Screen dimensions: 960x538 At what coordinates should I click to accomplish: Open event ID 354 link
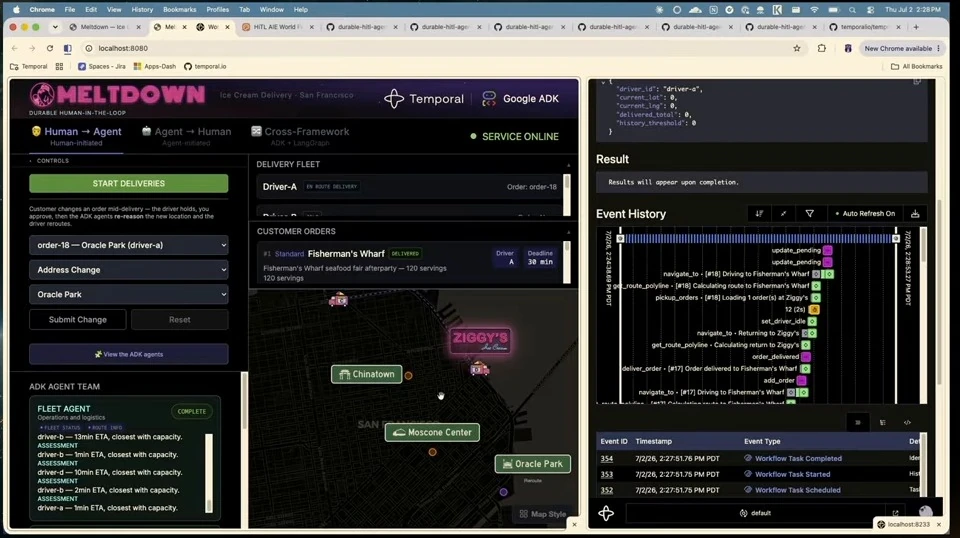tap(607, 458)
